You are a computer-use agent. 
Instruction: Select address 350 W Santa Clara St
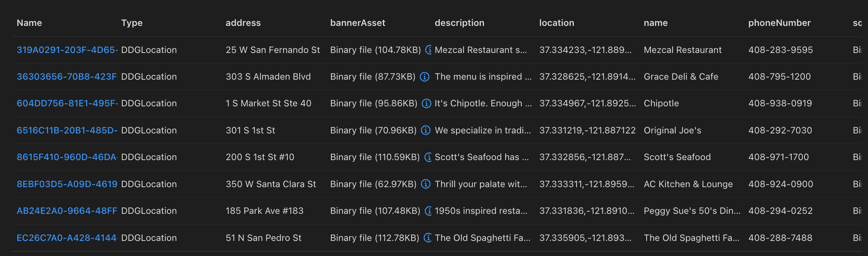click(x=271, y=184)
